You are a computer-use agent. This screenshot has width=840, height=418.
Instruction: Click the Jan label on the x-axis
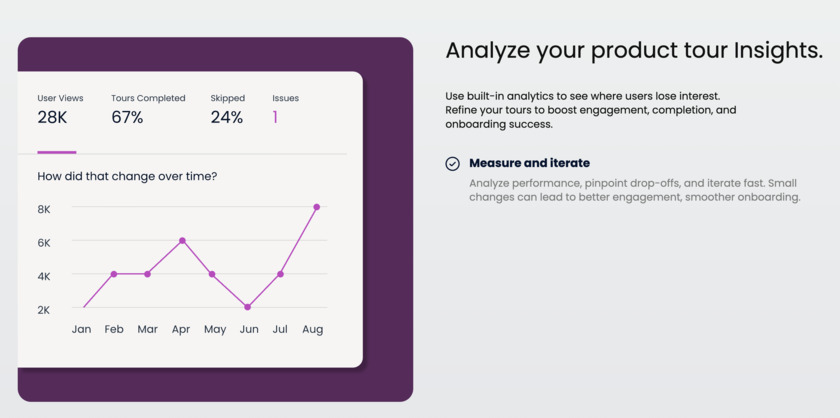[81, 329]
